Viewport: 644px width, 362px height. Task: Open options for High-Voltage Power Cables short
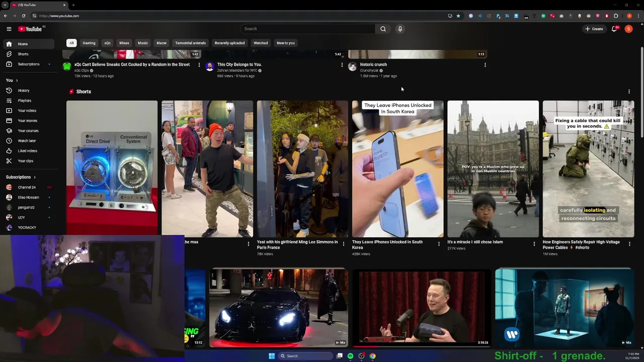pos(629,244)
